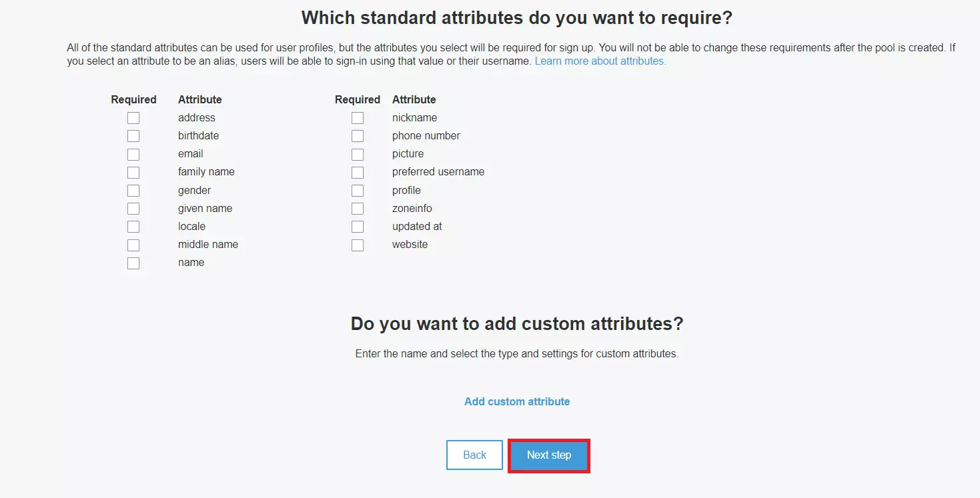The height and width of the screenshot is (498, 980).
Task: Enable the locale required checkbox
Action: coord(133,226)
